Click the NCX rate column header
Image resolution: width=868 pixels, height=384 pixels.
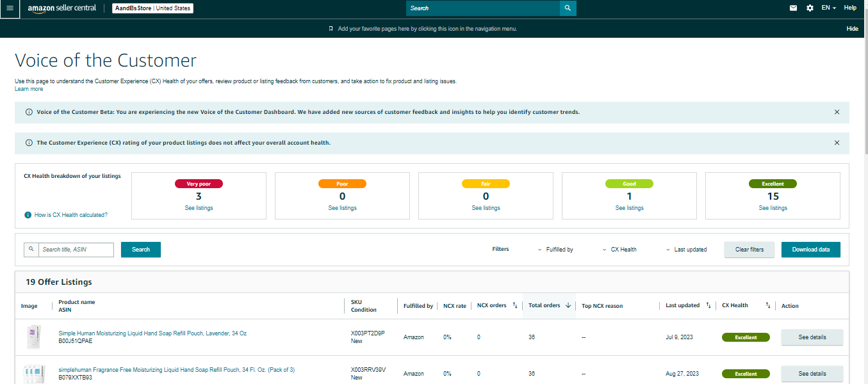[455, 306]
